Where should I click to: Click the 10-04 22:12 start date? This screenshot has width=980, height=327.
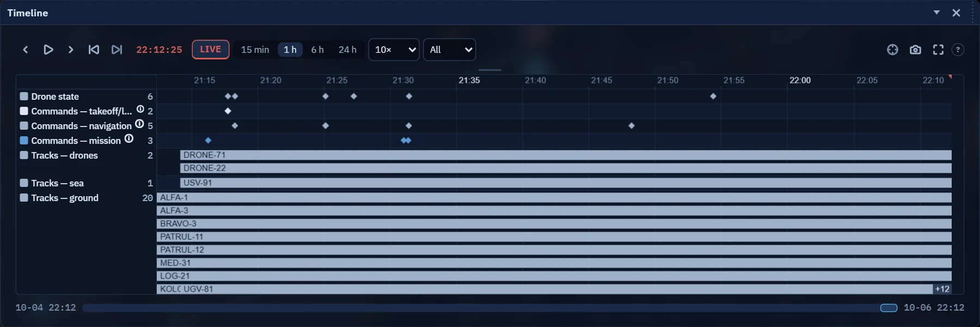click(x=46, y=308)
